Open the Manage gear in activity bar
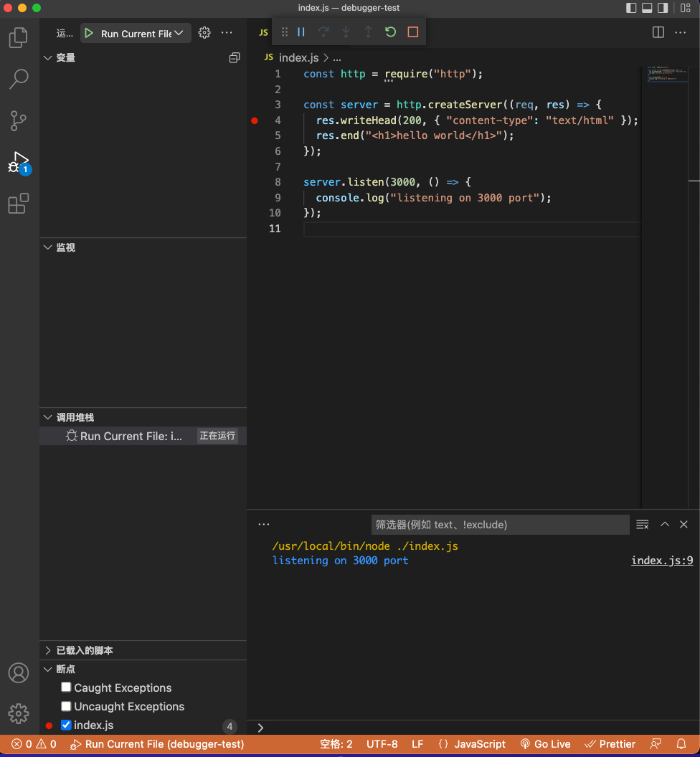This screenshot has height=757, width=700. pyautogui.click(x=19, y=713)
